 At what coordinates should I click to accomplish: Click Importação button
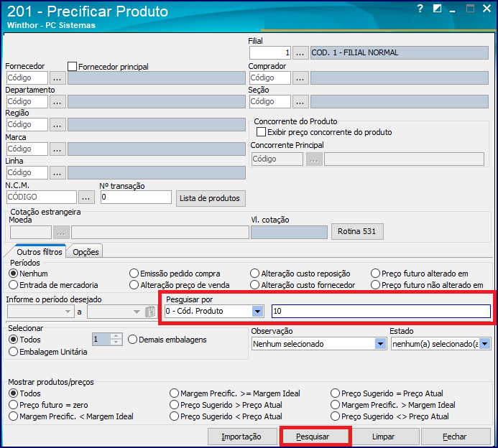pos(242,437)
